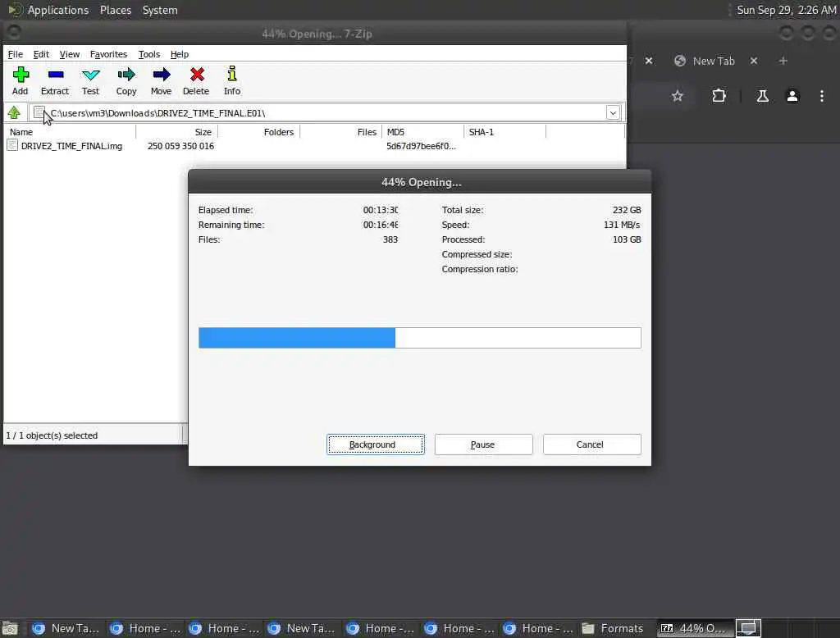The width and height of the screenshot is (840, 638).
Task: Switch to the New Tab browser tab
Action: [x=713, y=61]
